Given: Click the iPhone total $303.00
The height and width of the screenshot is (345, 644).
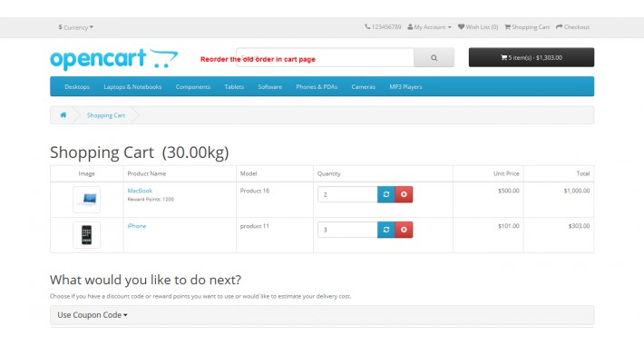Looking at the screenshot, I should 579,226.
